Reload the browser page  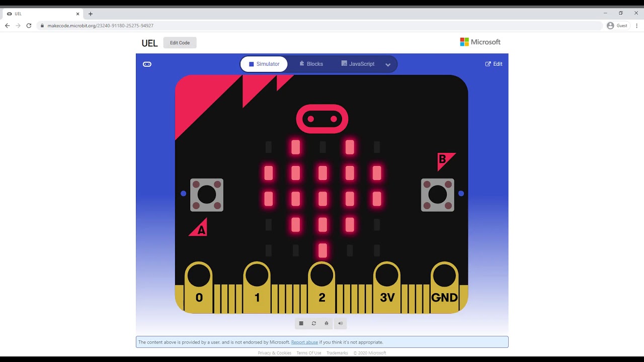click(29, 26)
